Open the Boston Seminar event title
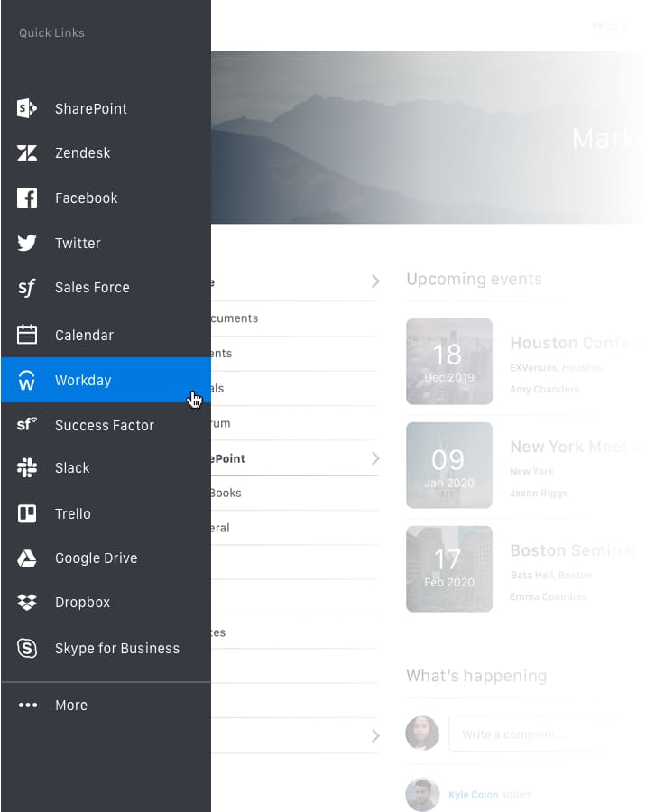The height and width of the screenshot is (812, 646). tap(572, 550)
